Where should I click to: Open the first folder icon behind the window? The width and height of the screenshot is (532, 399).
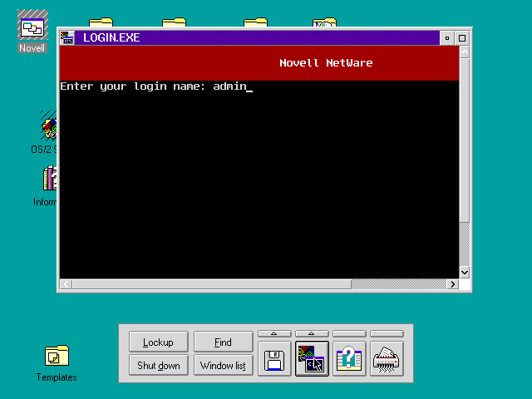coord(101,22)
